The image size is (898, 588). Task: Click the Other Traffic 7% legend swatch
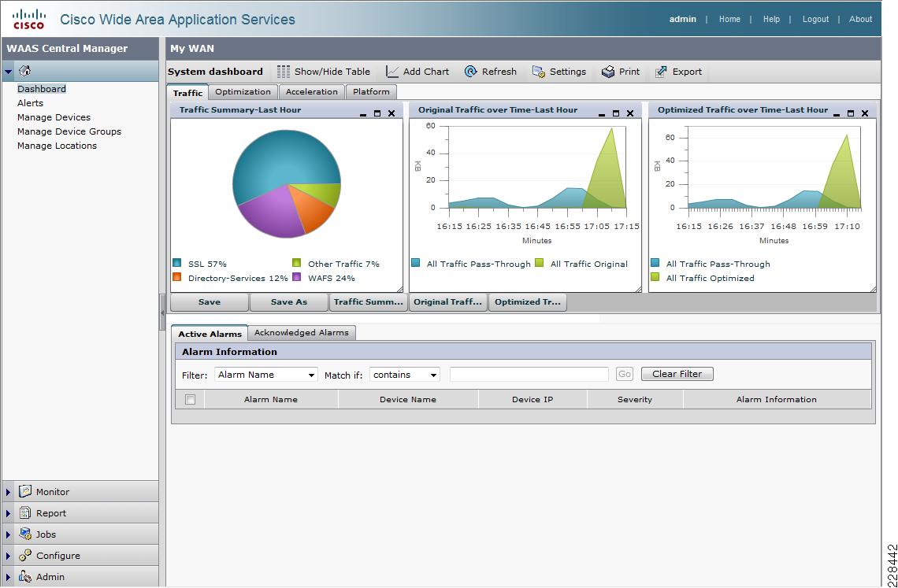pos(297,264)
